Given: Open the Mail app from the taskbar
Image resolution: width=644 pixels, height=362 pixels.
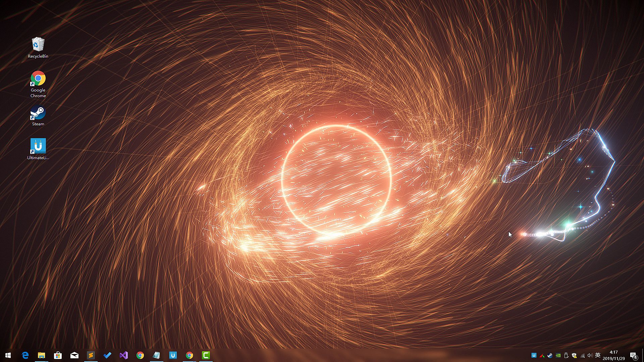Looking at the screenshot, I should pos(74,355).
